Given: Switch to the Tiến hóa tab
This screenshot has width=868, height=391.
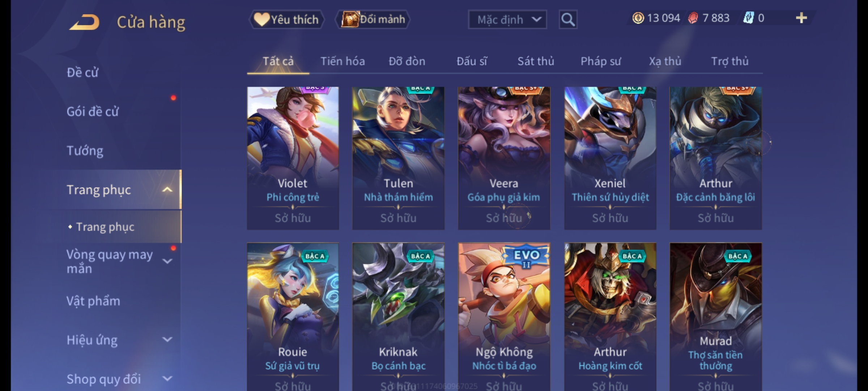Looking at the screenshot, I should point(342,61).
